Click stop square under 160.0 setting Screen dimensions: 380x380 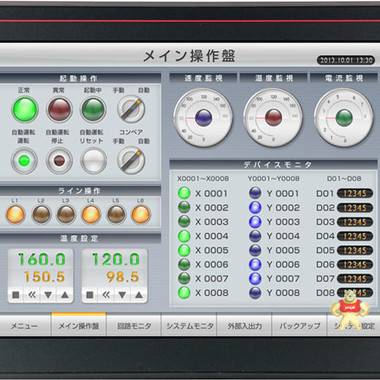point(16,295)
